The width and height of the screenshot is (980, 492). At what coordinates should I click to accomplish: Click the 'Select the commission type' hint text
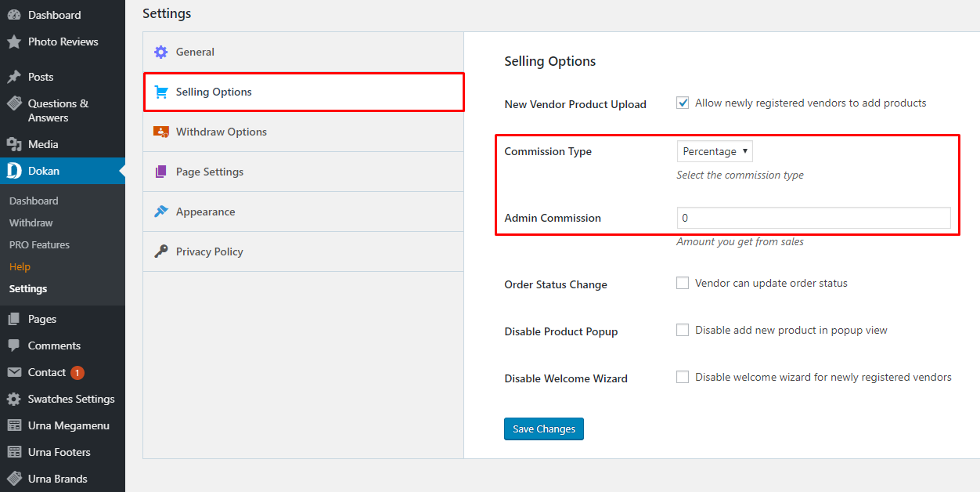[740, 175]
